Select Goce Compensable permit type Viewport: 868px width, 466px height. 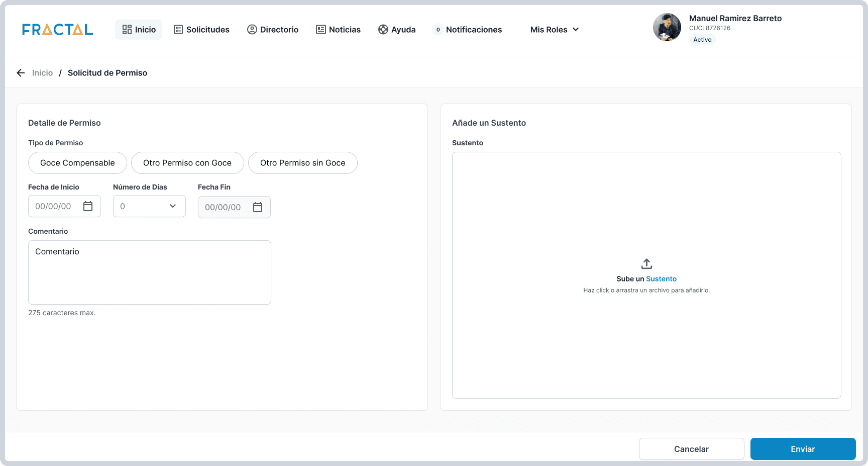point(77,163)
